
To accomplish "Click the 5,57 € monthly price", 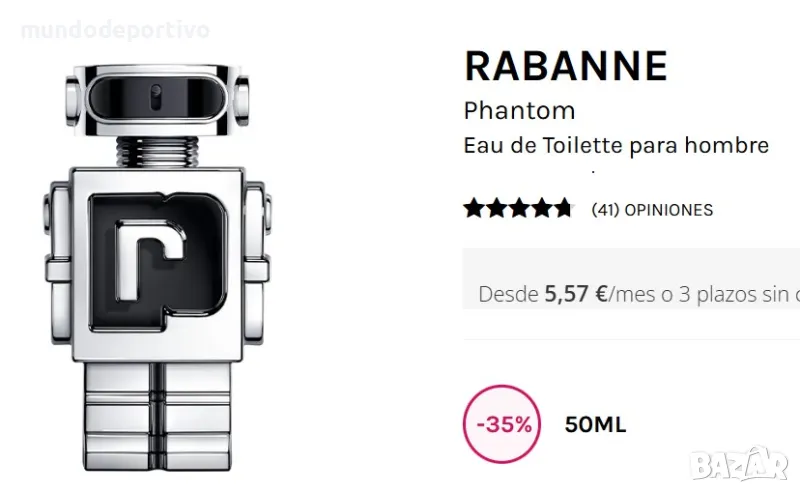I will pos(576,294).
